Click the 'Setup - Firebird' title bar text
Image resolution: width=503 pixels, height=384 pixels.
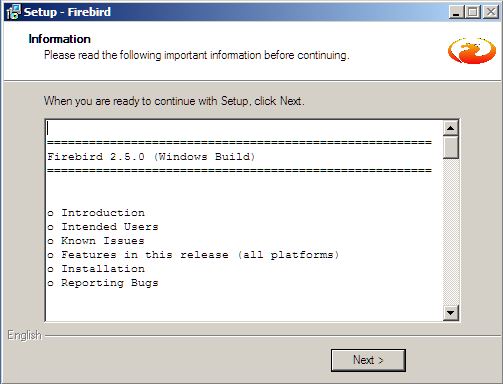(67, 12)
